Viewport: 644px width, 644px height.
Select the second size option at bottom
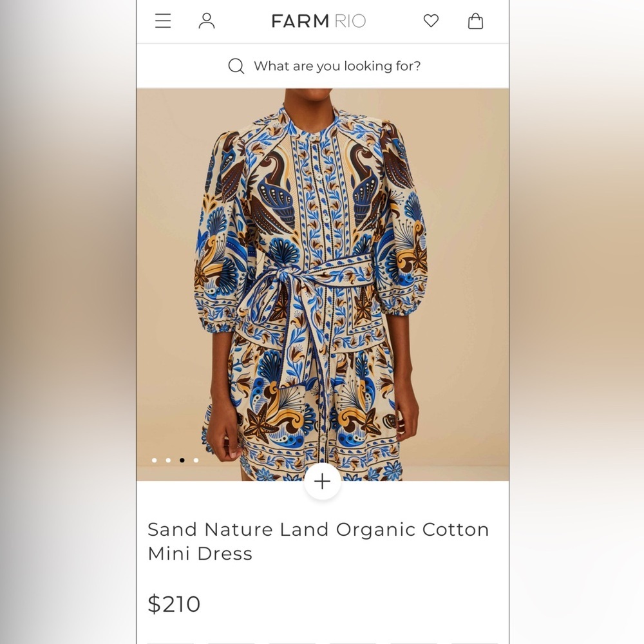231,642
